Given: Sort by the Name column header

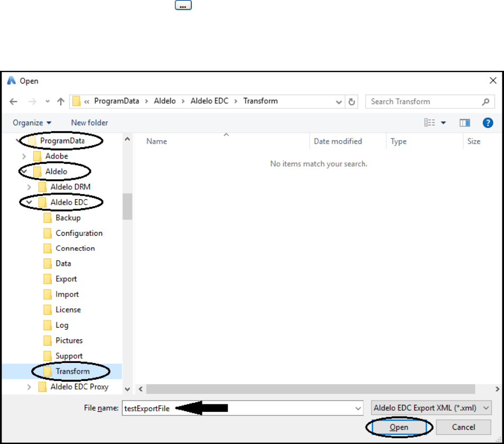Looking at the screenshot, I should point(156,142).
